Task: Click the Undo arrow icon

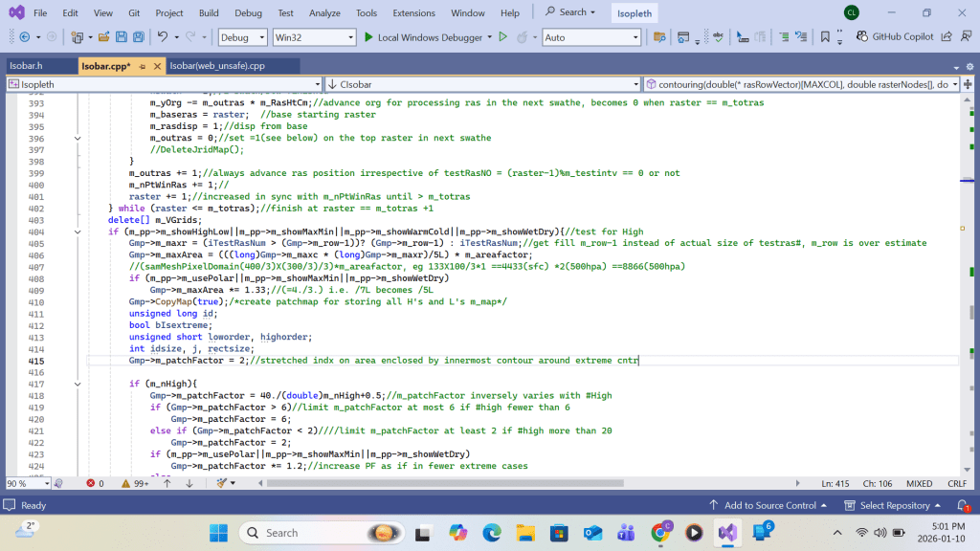Action: pyautogui.click(x=164, y=37)
